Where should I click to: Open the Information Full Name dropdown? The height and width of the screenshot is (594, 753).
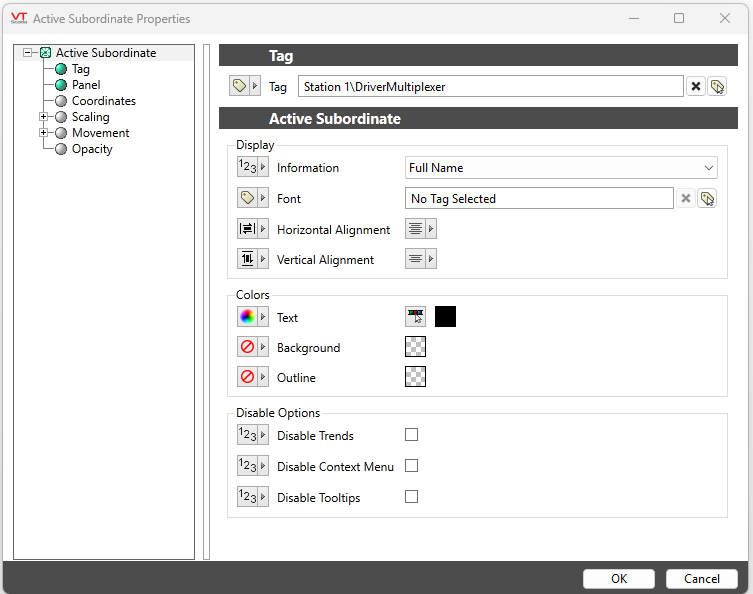(x=561, y=168)
